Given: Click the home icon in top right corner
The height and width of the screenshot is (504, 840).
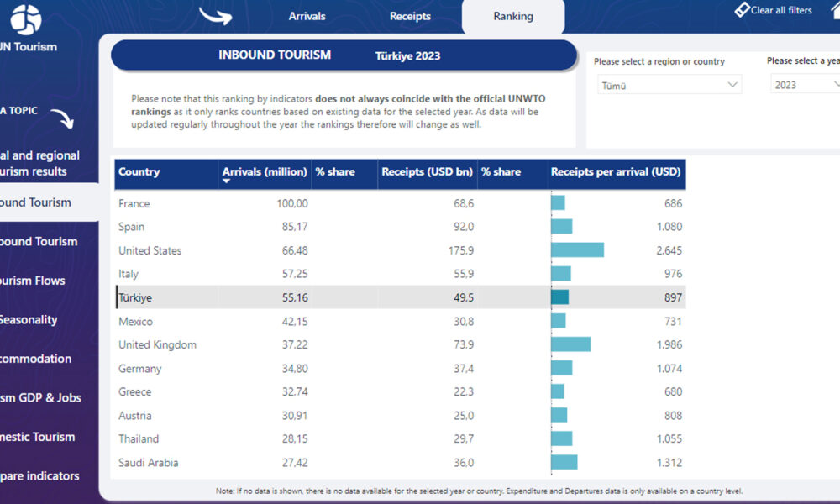Looking at the screenshot, I should coord(833,10).
